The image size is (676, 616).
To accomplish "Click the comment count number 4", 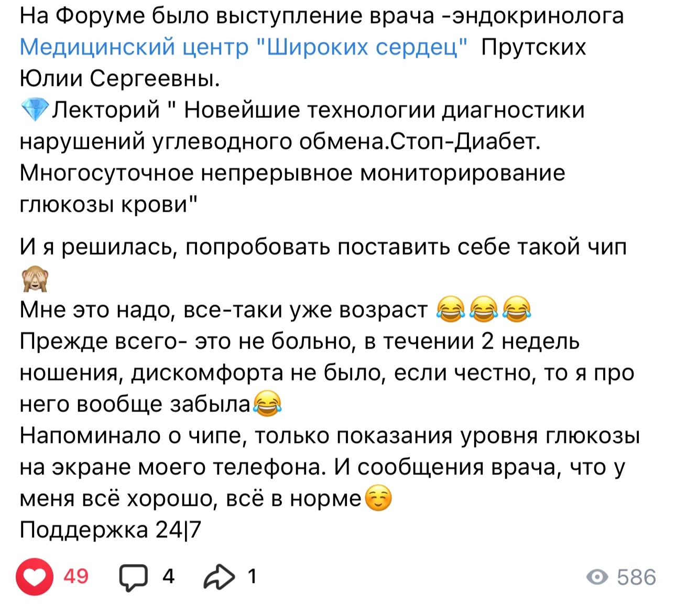I will point(168,577).
